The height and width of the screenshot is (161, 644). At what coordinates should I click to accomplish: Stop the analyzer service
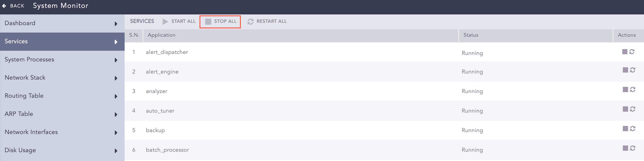625,90
